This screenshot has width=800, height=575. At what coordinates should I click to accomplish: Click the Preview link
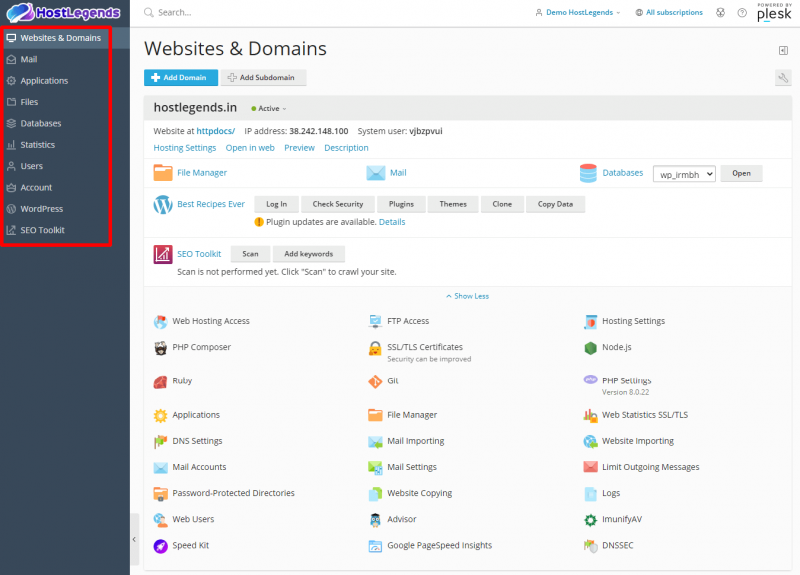pyautogui.click(x=299, y=148)
